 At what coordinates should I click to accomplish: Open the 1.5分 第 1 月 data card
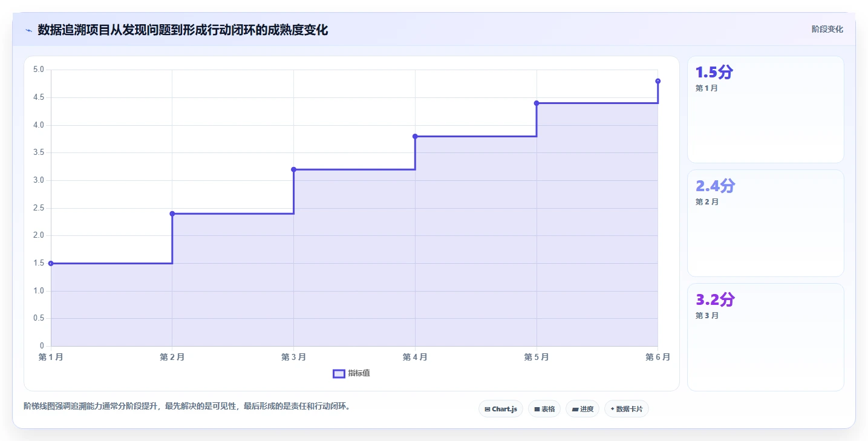click(765, 109)
